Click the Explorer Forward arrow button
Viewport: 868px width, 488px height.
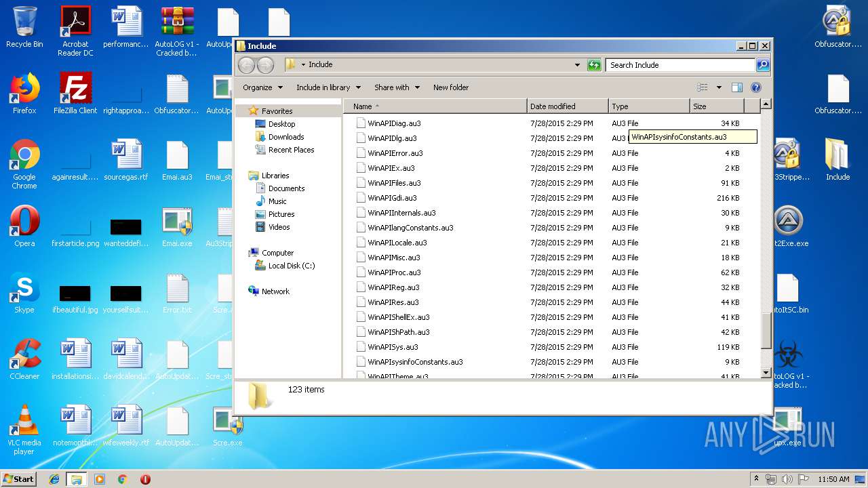(x=266, y=65)
